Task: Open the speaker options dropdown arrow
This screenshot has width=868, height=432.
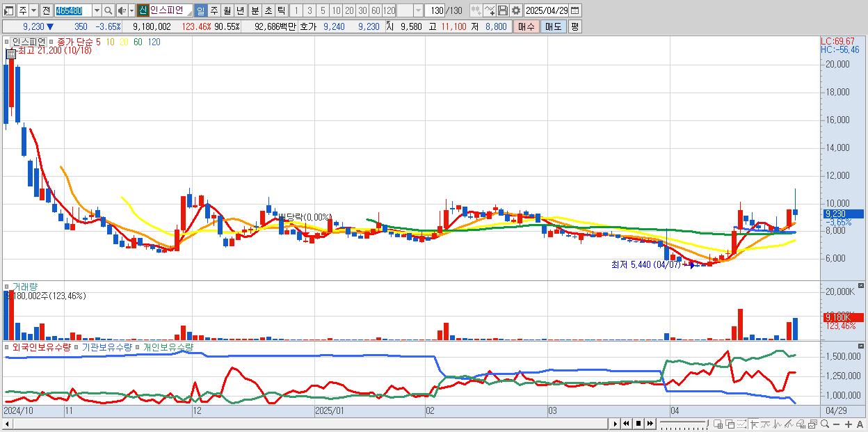Action: pyautogui.click(x=131, y=10)
